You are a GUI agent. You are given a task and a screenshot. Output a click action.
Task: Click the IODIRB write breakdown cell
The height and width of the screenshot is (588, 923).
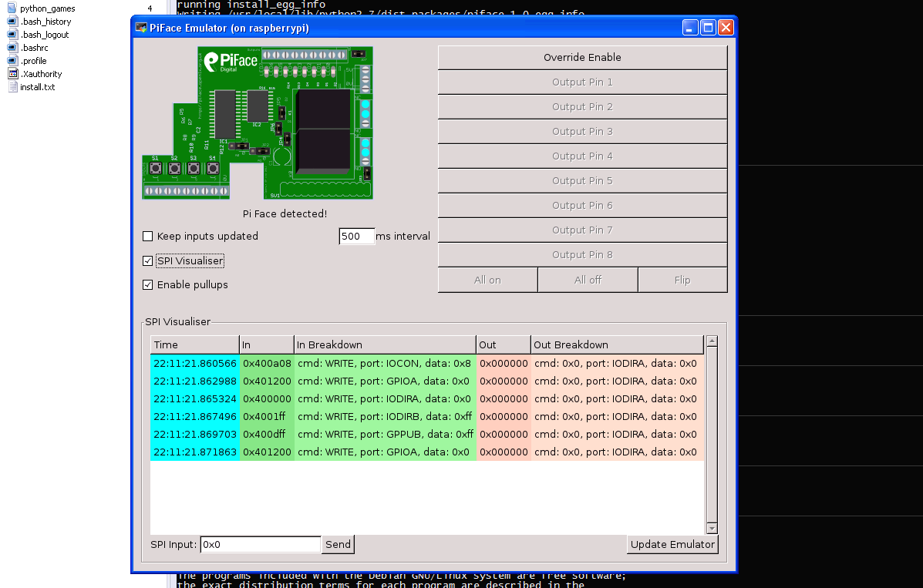click(x=385, y=417)
